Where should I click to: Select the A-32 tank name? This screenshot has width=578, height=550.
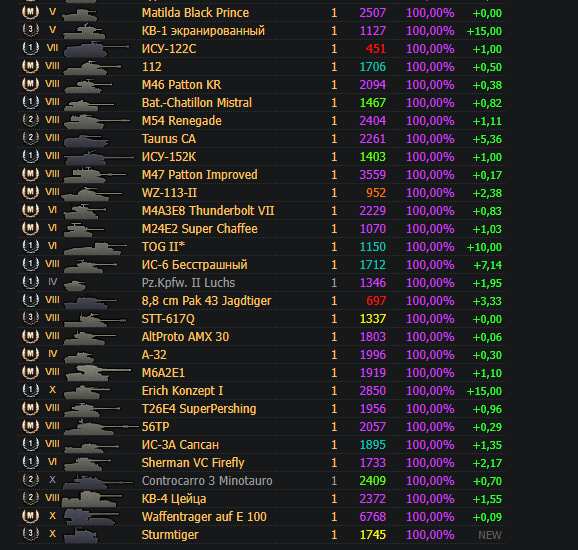pos(154,355)
